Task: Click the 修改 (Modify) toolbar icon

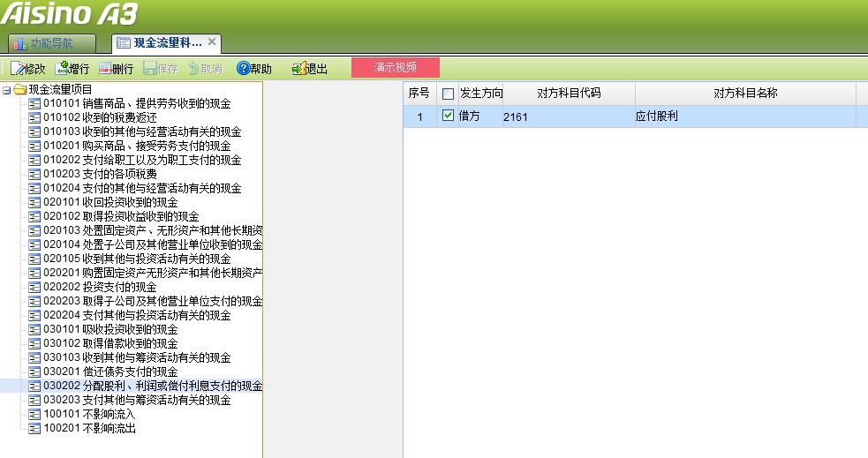Action: (x=17, y=69)
